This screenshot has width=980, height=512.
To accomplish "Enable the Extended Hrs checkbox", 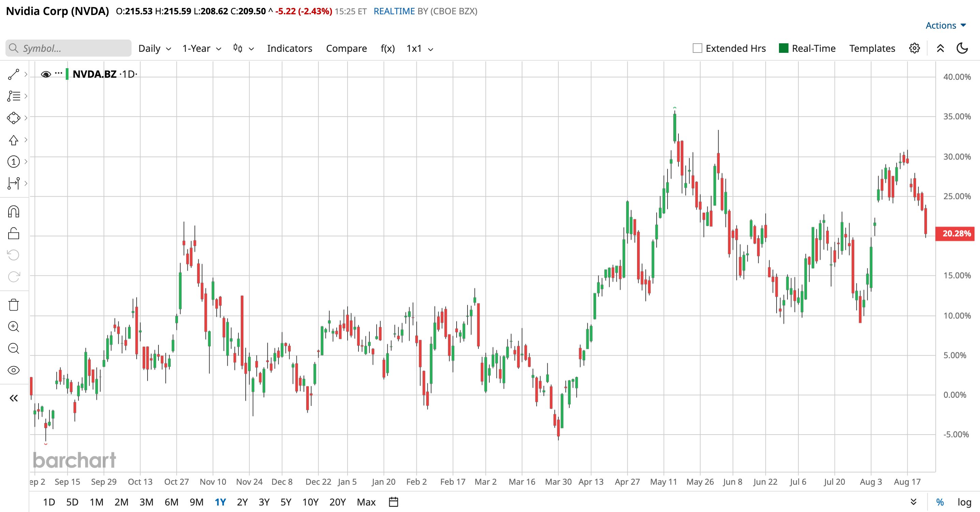I will pyautogui.click(x=697, y=48).
